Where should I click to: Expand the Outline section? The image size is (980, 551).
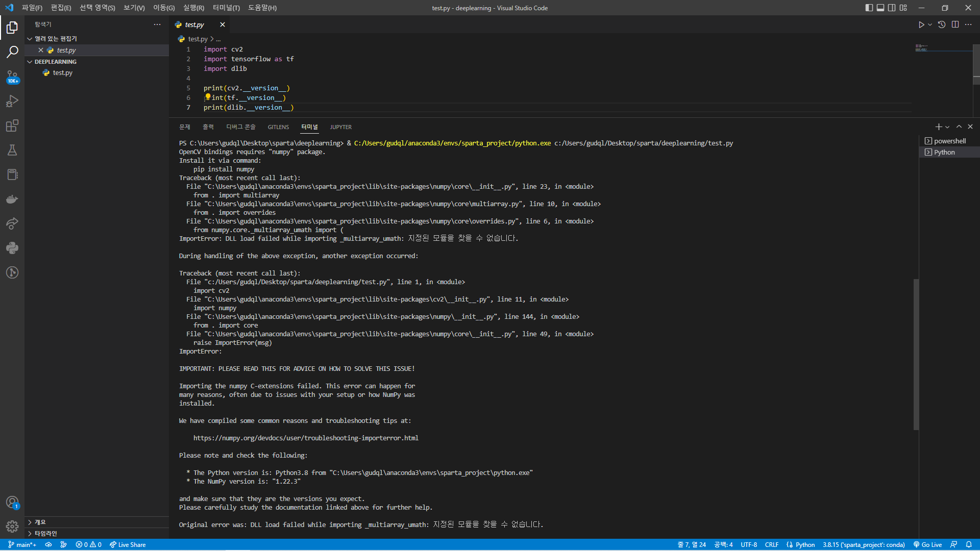tap(97, 522)
